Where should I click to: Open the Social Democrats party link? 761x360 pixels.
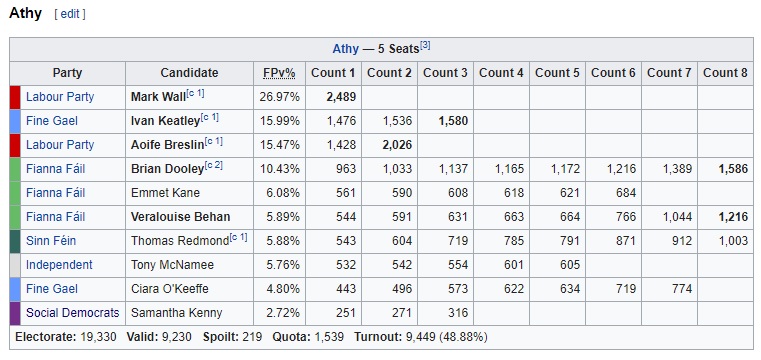pos(72,313)
